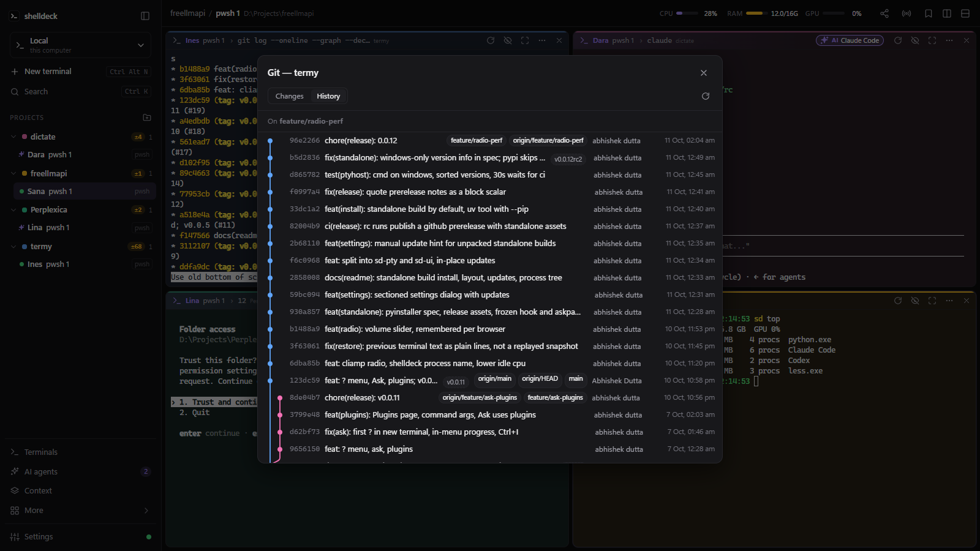The width and height of the screenshot is (980, 551).
Task: Select commit 3f63061 fix(restore) row
Action: (x=490, y=347)
